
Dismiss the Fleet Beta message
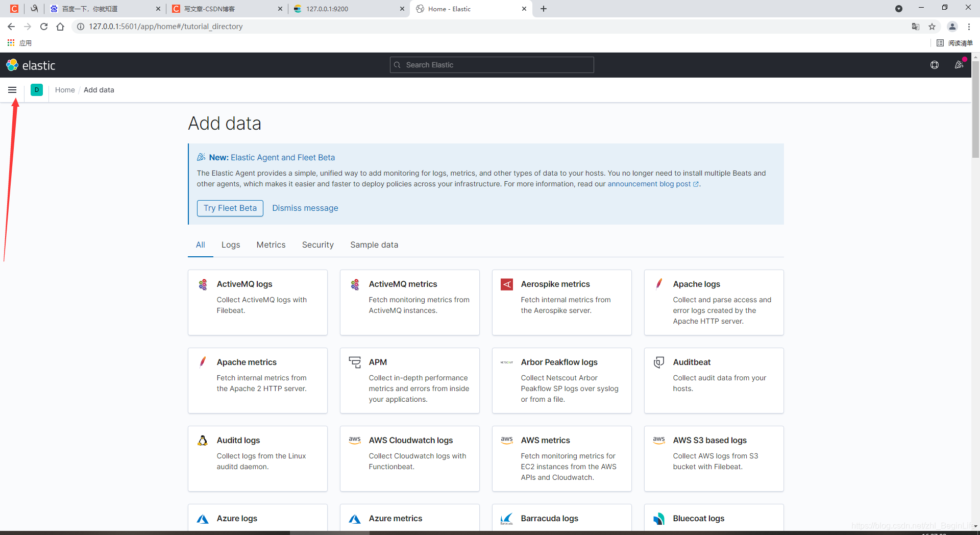point(305,208)
